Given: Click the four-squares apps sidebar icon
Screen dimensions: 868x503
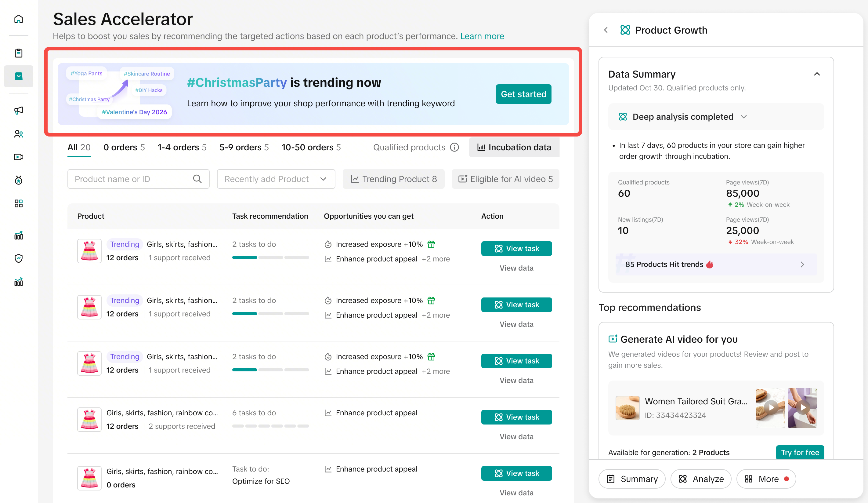Looking at the screenshot, I should click(19, 203).
